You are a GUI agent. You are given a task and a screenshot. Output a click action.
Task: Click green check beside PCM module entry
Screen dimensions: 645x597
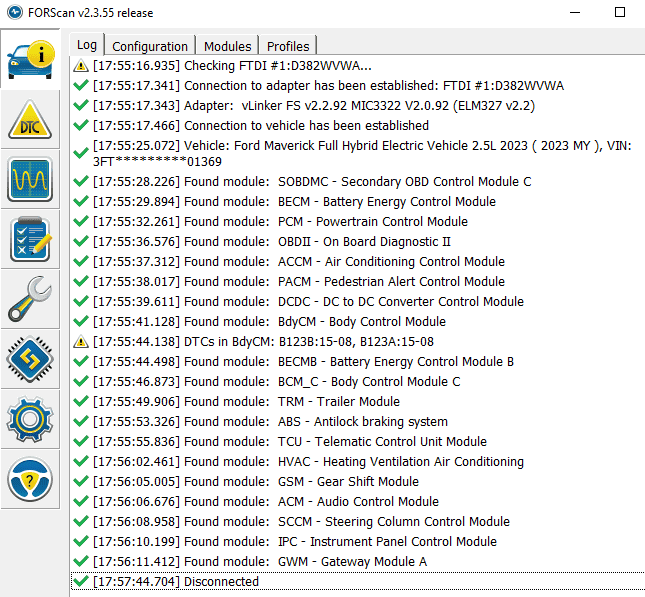[x=81, y=221]
